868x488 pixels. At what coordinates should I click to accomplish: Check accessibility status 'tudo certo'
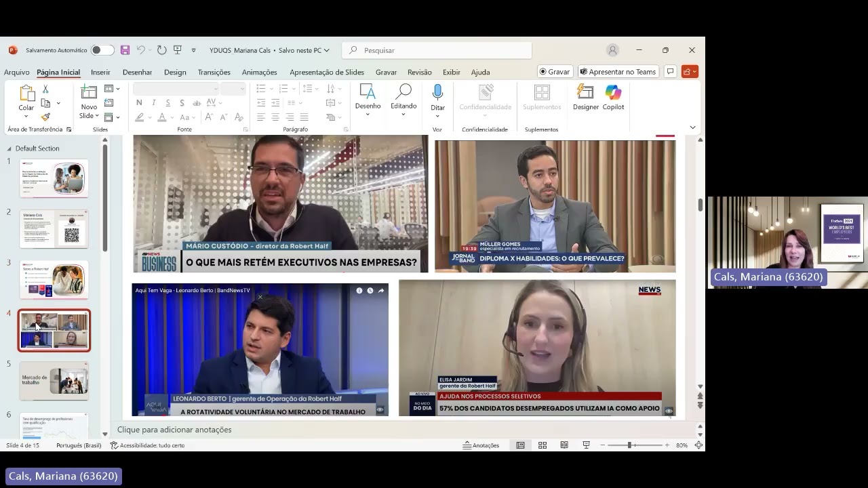(147, 445)
